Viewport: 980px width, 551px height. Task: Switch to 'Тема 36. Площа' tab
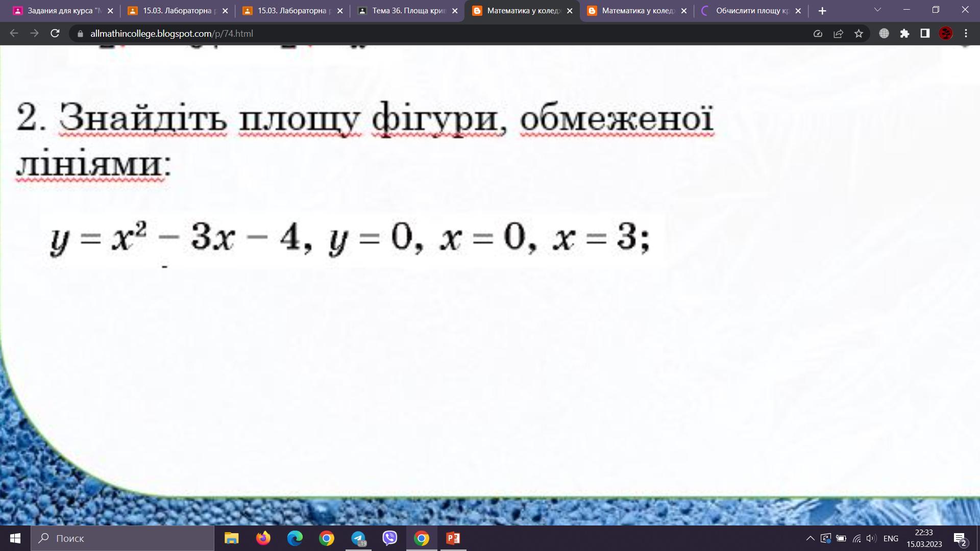point(408,11)
